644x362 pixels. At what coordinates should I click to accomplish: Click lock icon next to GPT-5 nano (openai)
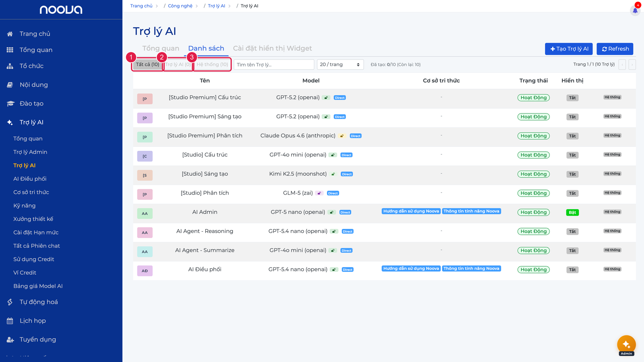tap(332, 212)
